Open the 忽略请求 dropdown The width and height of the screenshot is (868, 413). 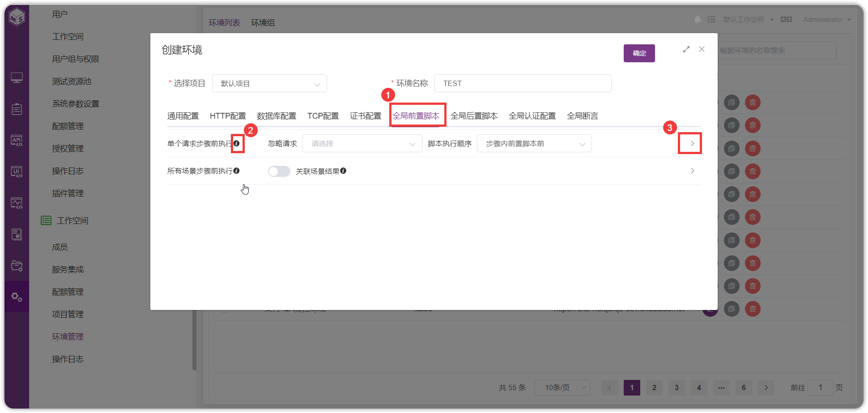click(362, 143)
